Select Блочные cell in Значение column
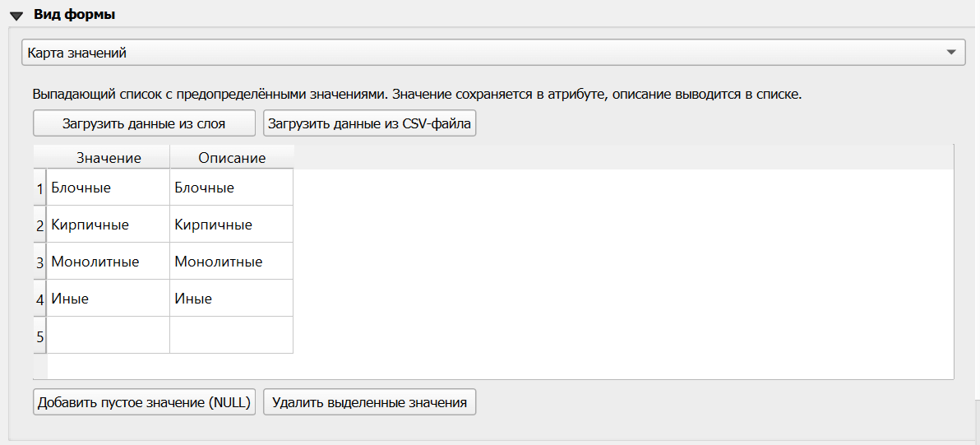Viewport: 980px width, 445px height. pyautogui.click(x=109, y=188)
